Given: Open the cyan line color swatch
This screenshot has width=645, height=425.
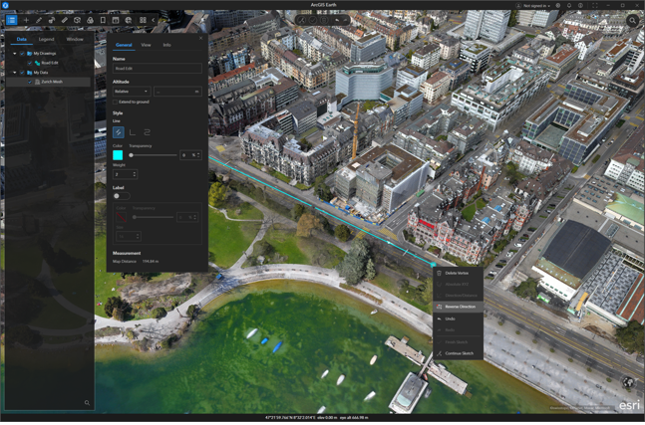Looking at the screenshot, I should 118,155.
